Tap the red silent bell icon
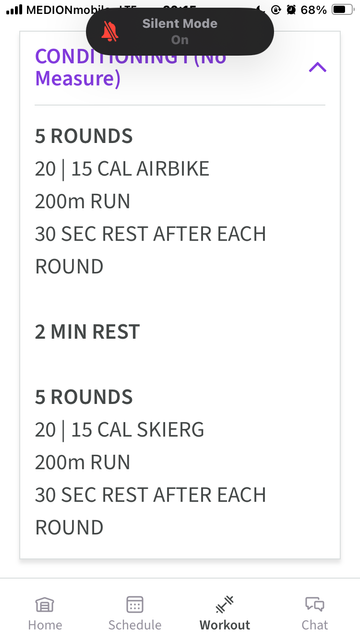The image size is (360, 640). pos(110,31)
